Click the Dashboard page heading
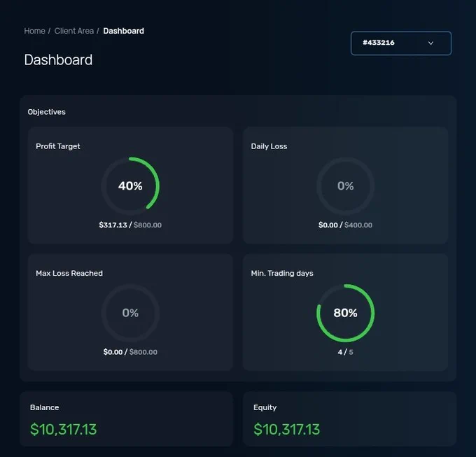Viewport: 476px width, 457px height. (x=58, y=59)
